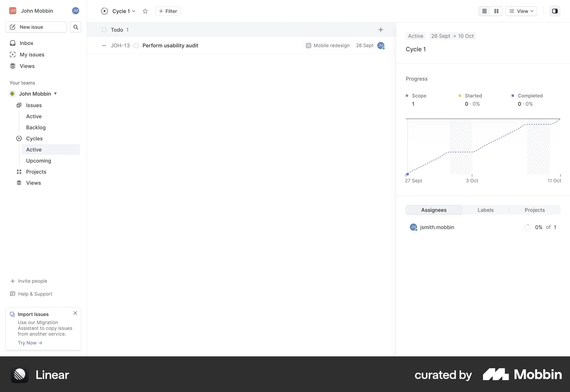Image resolution: width=570 pixels, height=392 pixels.
Task: Open the View options dropdown
Action: pos(521,11)
